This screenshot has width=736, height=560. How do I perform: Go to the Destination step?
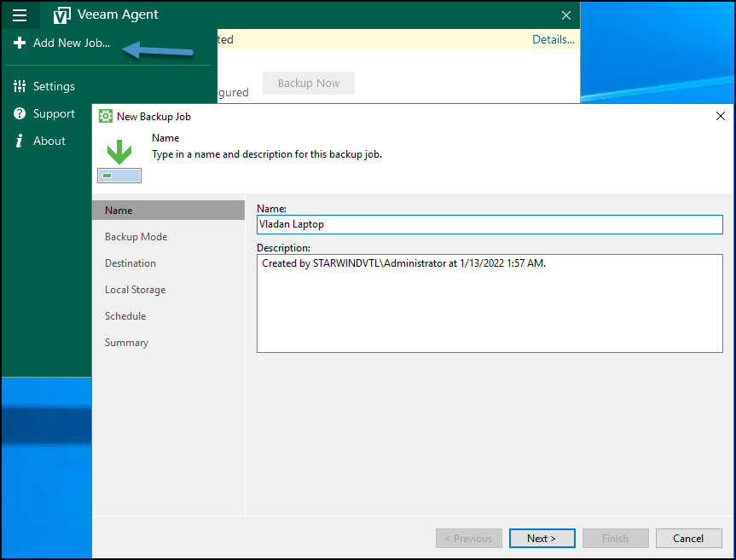tap(130, 263)
